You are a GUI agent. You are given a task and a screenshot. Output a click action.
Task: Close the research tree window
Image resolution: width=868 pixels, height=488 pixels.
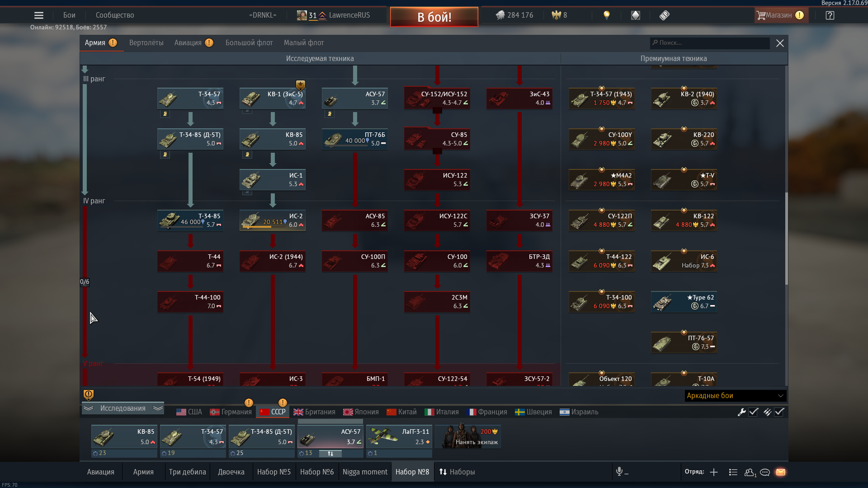pos(780,43)
